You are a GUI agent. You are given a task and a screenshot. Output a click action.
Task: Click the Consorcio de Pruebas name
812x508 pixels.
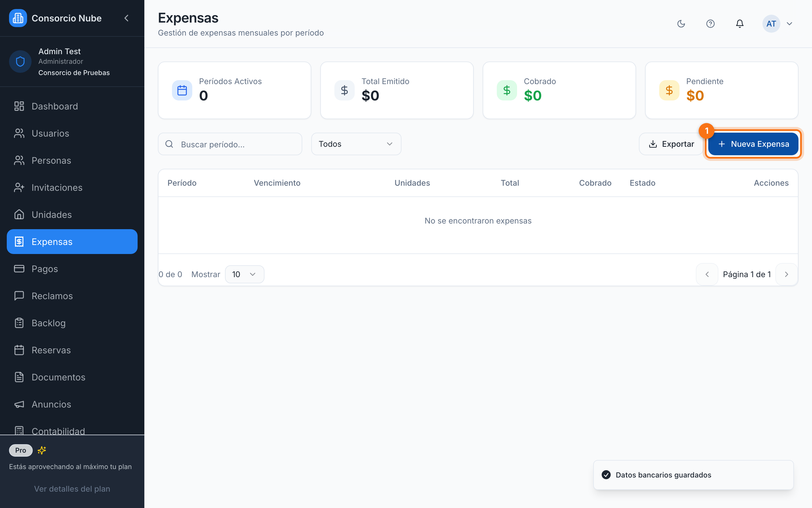click(x=74, y=73)
